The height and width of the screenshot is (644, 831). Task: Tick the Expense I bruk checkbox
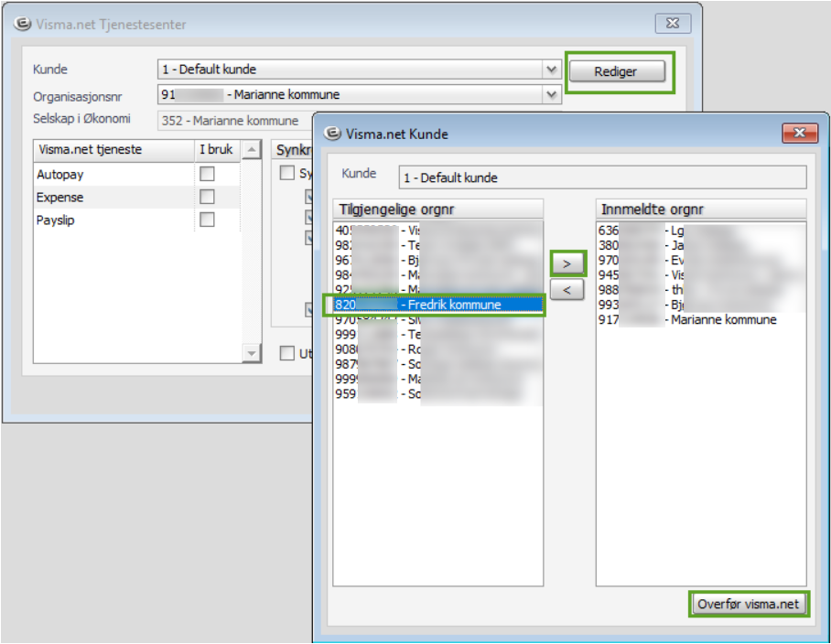point(207,197)
